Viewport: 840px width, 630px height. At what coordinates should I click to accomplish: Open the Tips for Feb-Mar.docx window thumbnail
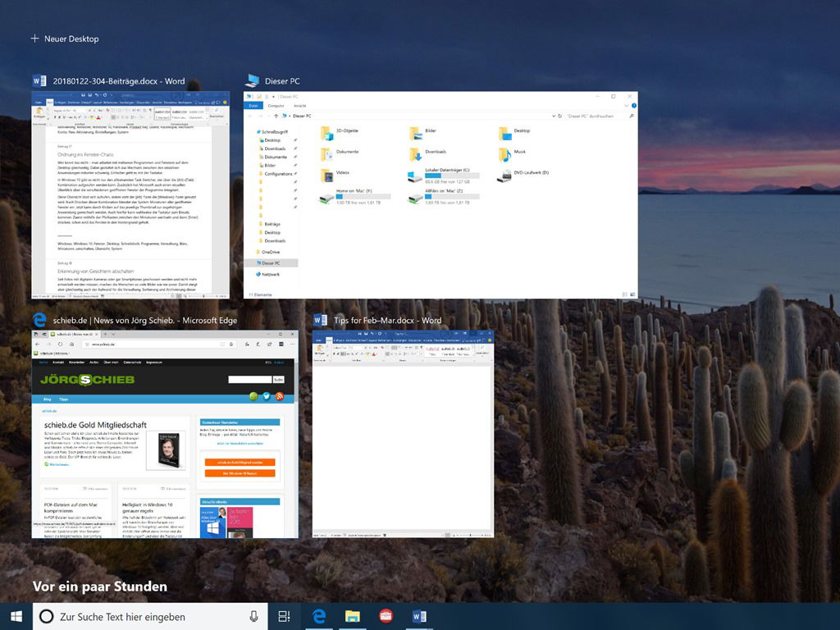pos(403,433)
